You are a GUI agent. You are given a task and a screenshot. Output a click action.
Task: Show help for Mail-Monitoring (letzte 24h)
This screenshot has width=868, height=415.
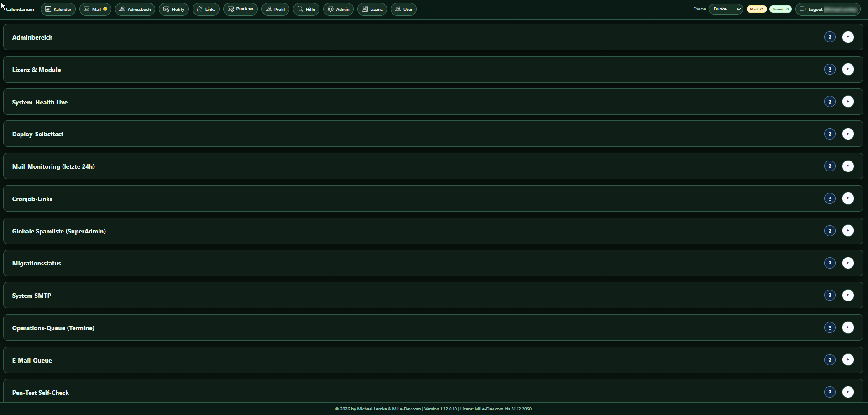point(830,166)
